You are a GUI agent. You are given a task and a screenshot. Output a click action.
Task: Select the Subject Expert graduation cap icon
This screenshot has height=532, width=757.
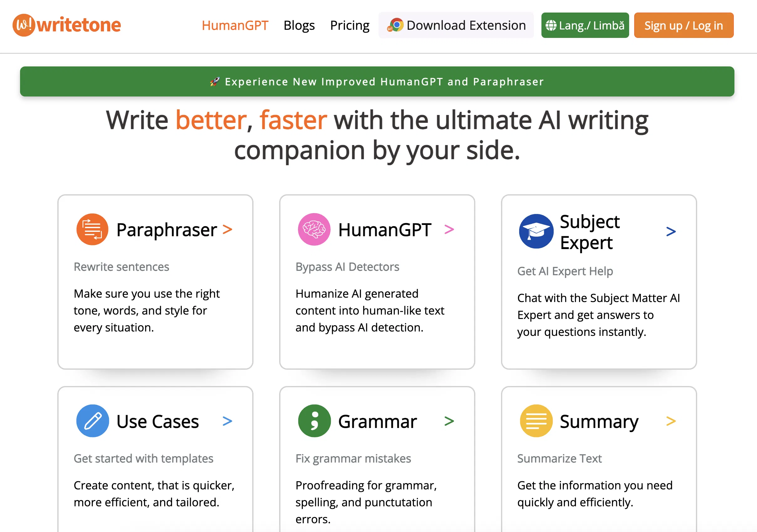click(x=536, y=231)
